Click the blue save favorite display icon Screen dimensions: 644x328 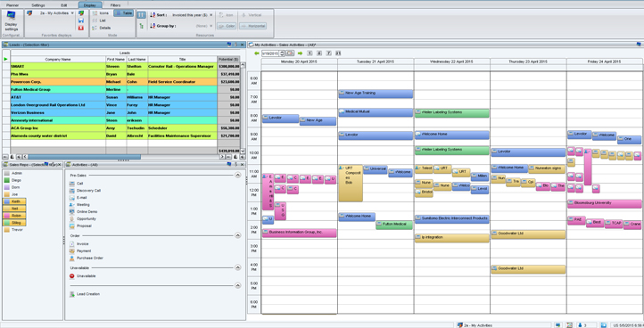[x=81, y=20]
